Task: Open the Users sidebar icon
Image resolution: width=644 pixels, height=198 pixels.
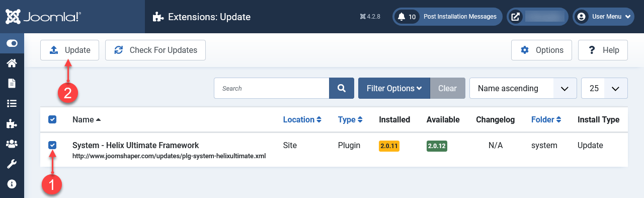Action: 12,144
